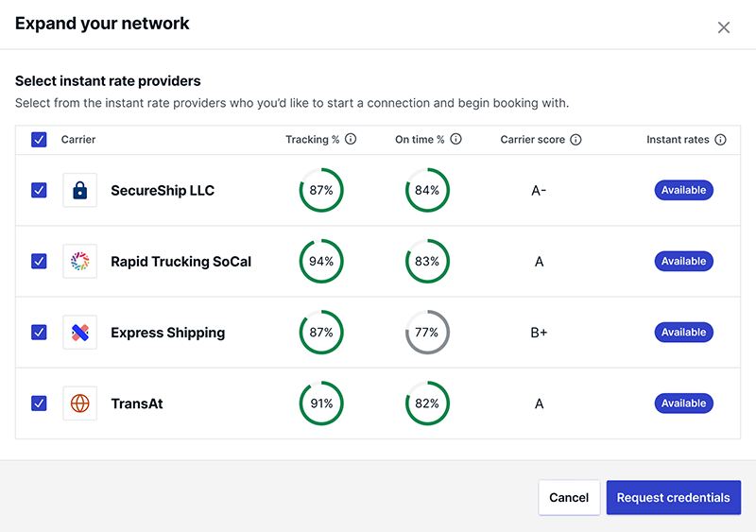This screenshot has height=532, width=756.
Task: Uncheck the select-all Carrier checkbox
Action: coord(39,140)
